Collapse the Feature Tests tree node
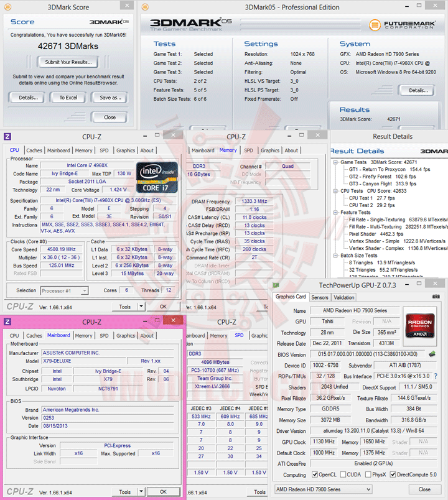 point(335,212)
